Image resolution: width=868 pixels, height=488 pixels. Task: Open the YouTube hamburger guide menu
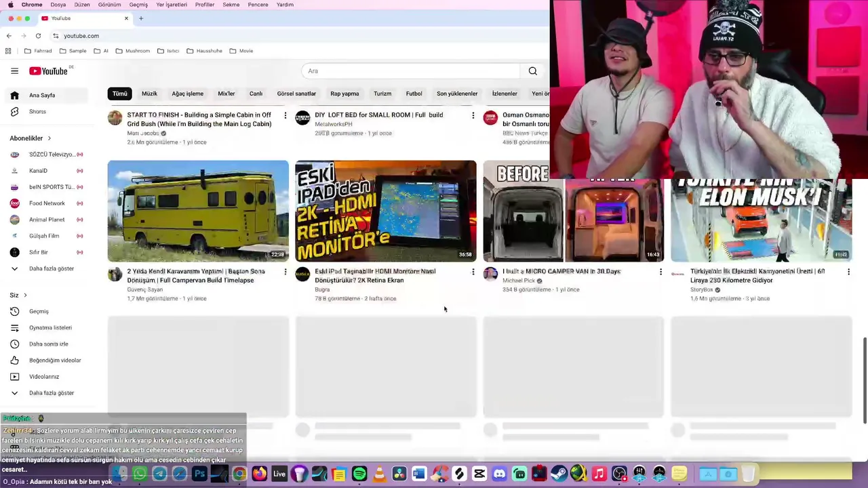tap(14, 70)
